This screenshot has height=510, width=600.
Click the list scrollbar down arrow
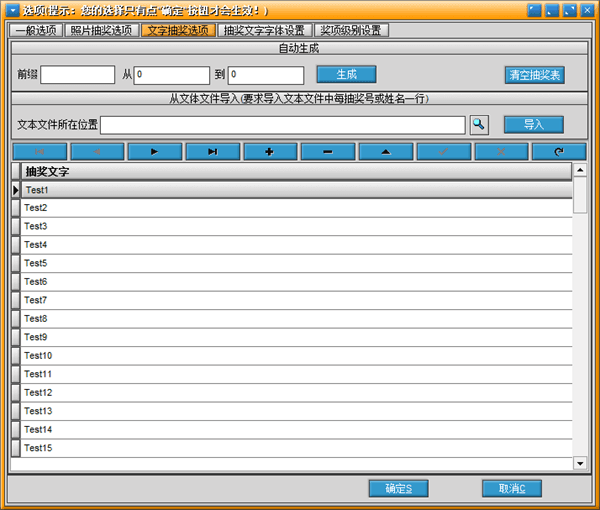point(580,463)
